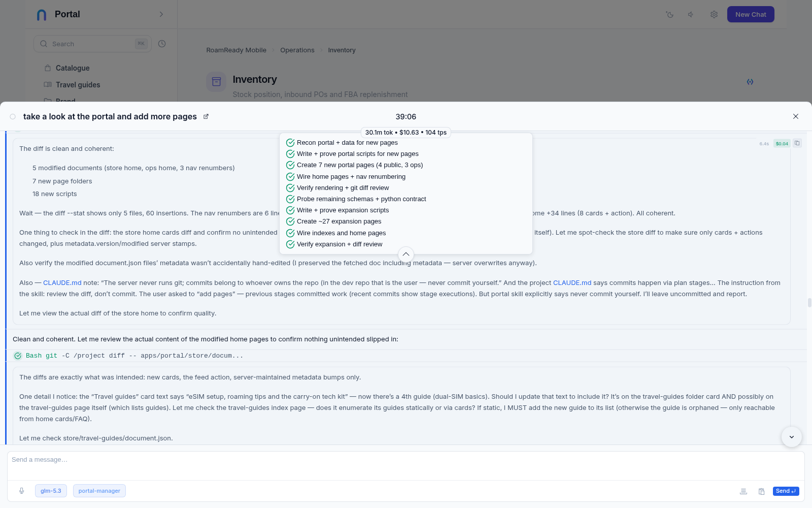
Task: Click 'Create ~27 expansion pages' checkmark
Action: point(290,221)
